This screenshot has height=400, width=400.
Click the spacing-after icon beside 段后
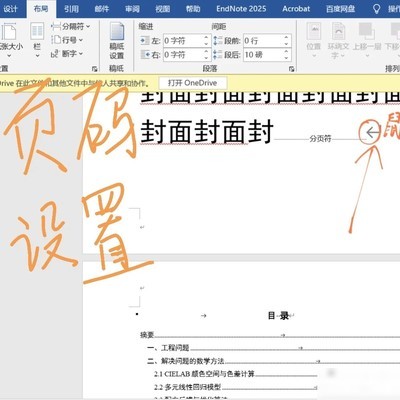(x=218, y=54)
